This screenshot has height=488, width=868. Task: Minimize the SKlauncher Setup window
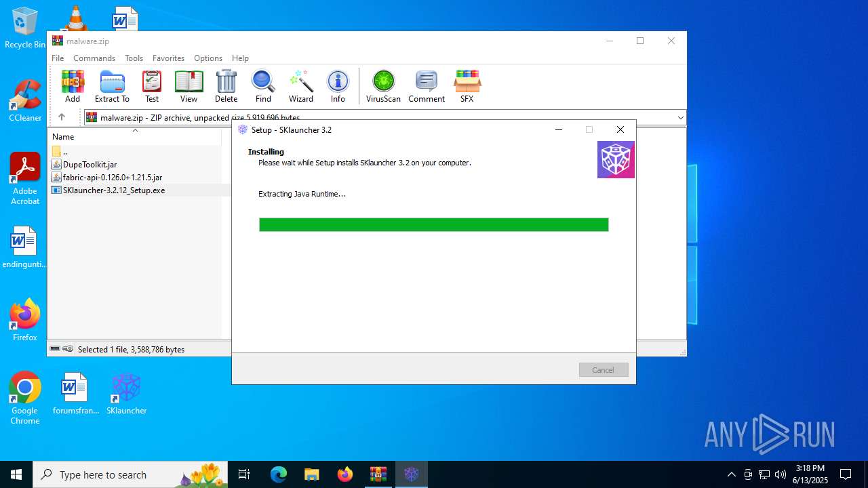pyautogui.click(x=559, y=129)
